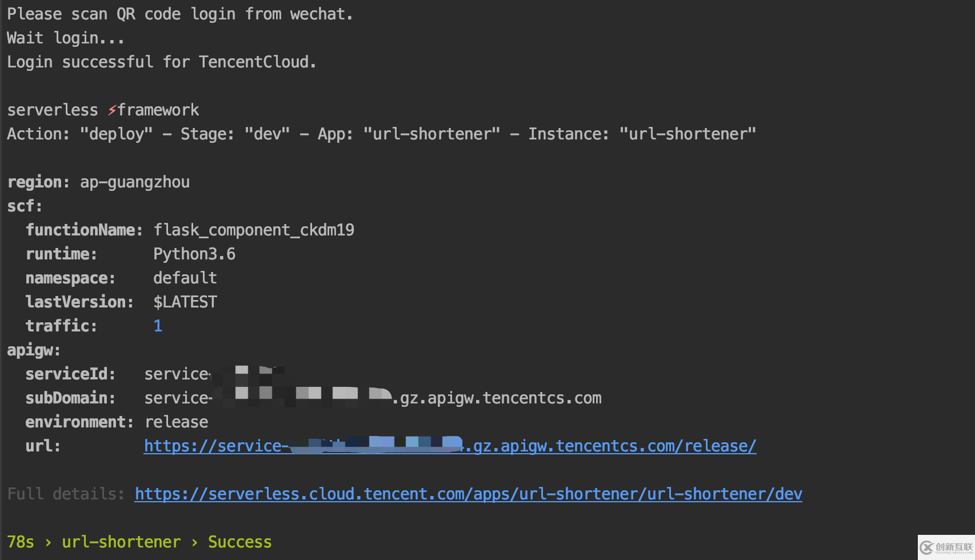Click the red lightning bolt icon
This screenshot has width=975, height=560.
[112, 110]
